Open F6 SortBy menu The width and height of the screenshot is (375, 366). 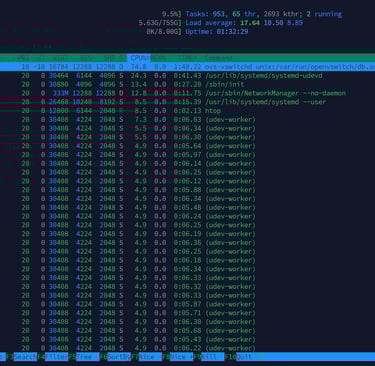tap(115, 357)
